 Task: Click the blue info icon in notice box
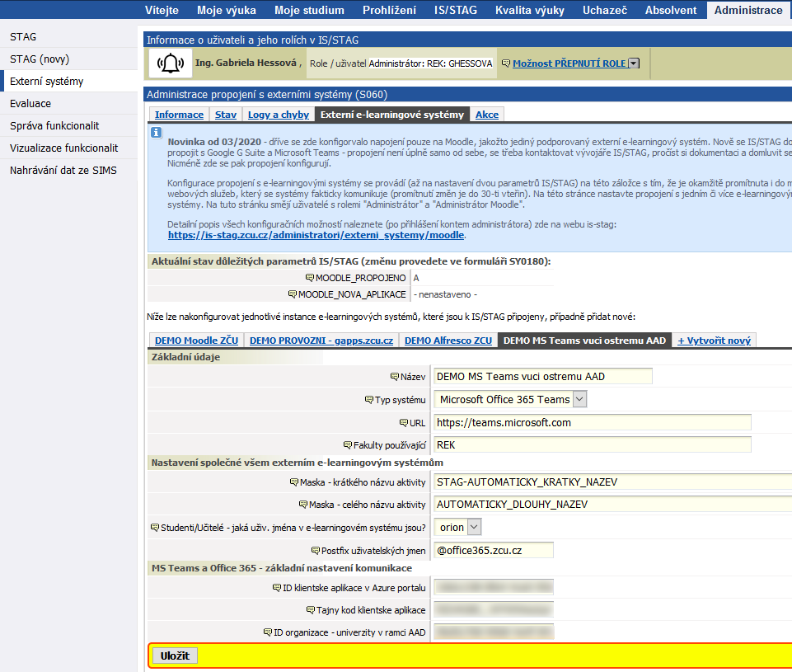pos(157,133)
